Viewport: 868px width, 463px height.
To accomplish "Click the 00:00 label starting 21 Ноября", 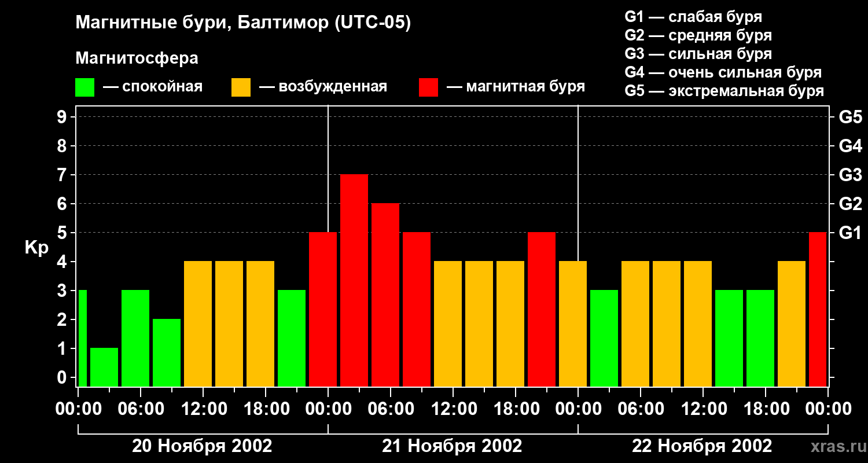I will point(328,409).
